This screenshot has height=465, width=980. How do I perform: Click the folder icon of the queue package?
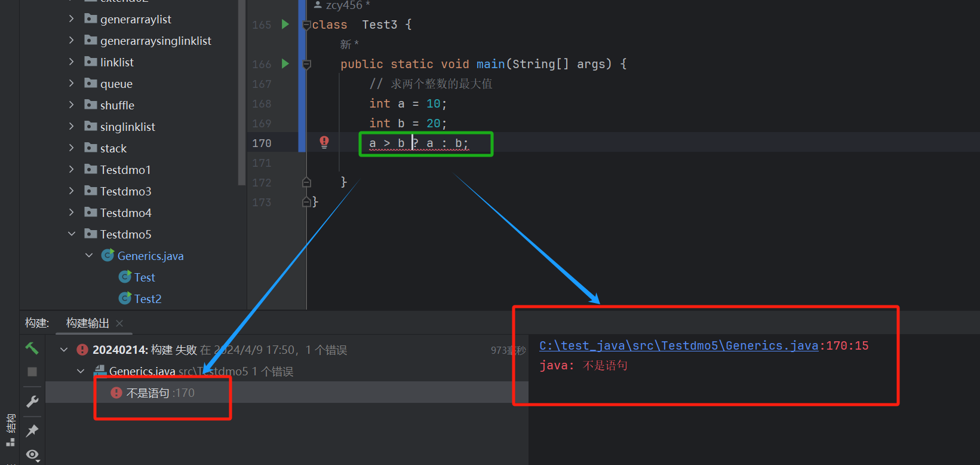[x=91, y=83]
